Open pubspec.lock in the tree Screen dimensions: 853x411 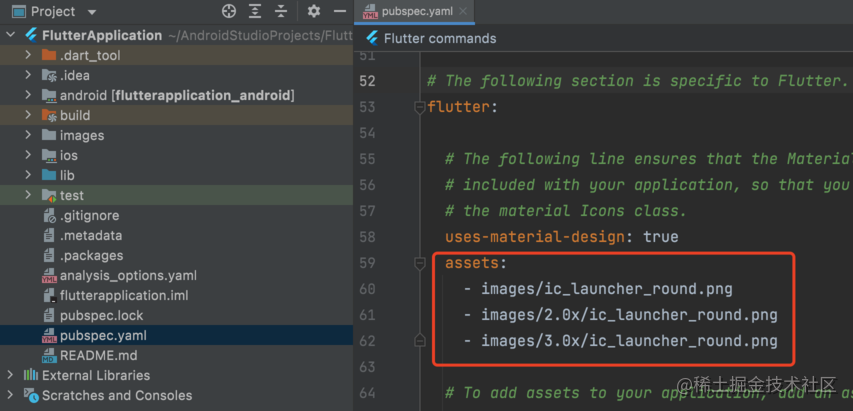102,315
